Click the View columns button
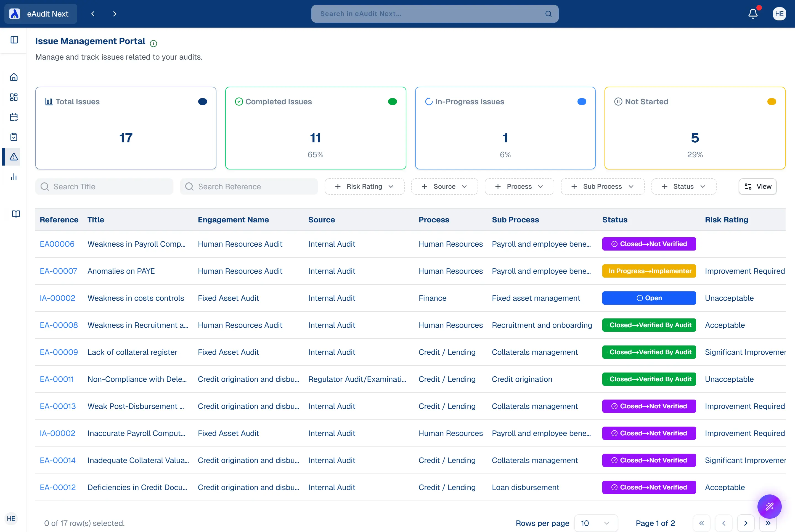 (757, 187)
